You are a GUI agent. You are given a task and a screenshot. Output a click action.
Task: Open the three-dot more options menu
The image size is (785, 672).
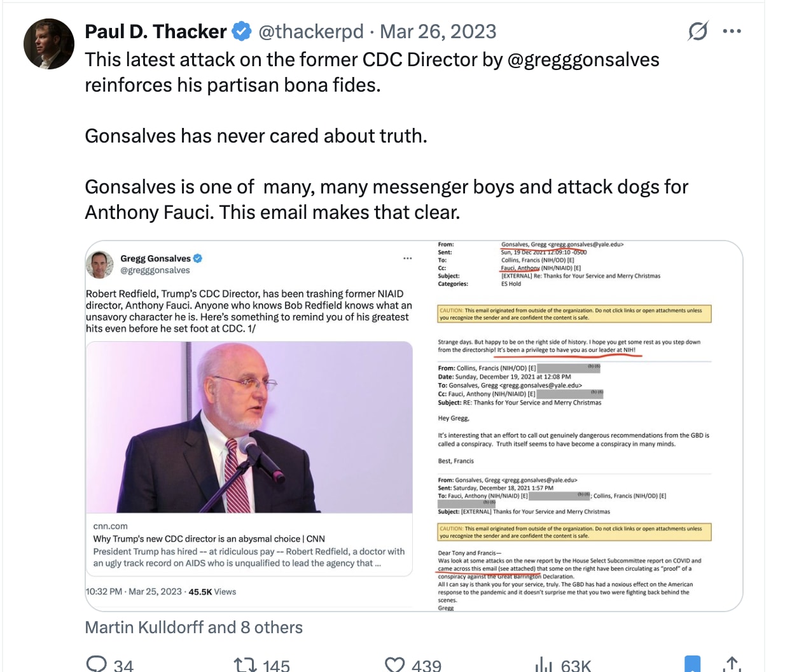(732, 31)
